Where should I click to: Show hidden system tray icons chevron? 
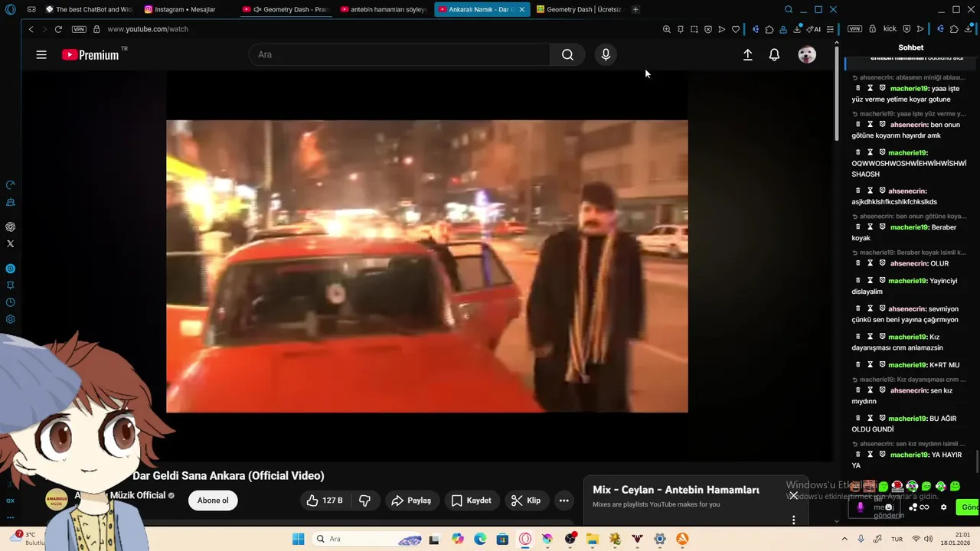click(x=845, y=539)
